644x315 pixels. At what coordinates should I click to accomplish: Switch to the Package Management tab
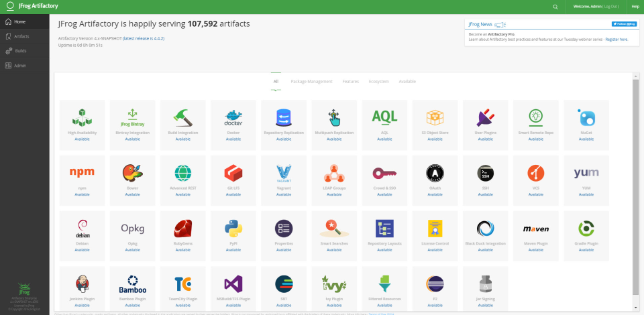(311, 82)
